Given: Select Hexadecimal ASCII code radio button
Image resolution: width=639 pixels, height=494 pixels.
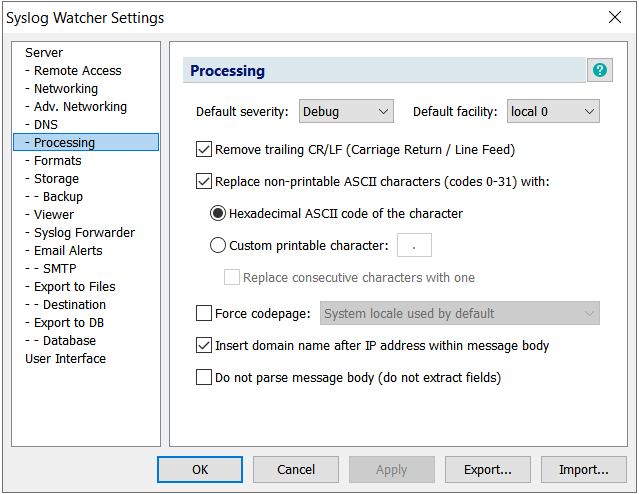Looking at the screenshot, I should click(x=218, y=213).
